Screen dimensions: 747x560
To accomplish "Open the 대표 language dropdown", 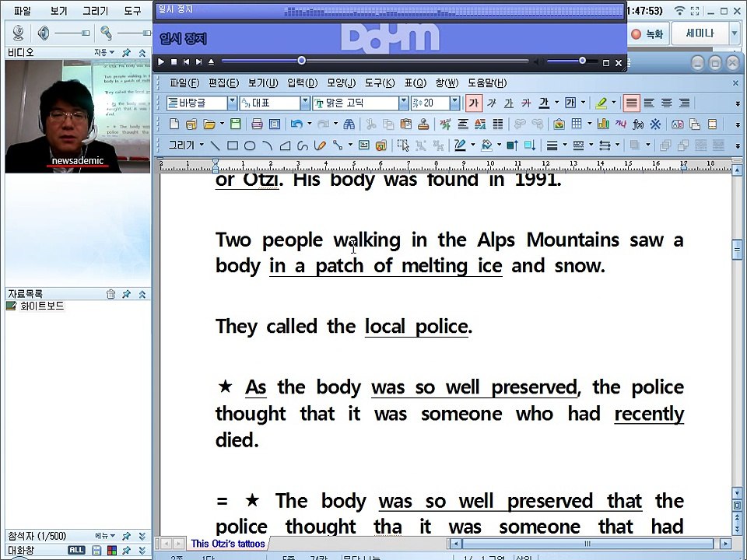I will [x=305, y=103].
